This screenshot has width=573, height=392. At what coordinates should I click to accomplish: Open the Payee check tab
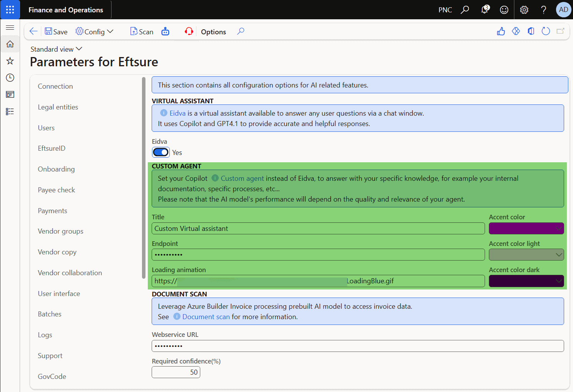coord(56,190)
